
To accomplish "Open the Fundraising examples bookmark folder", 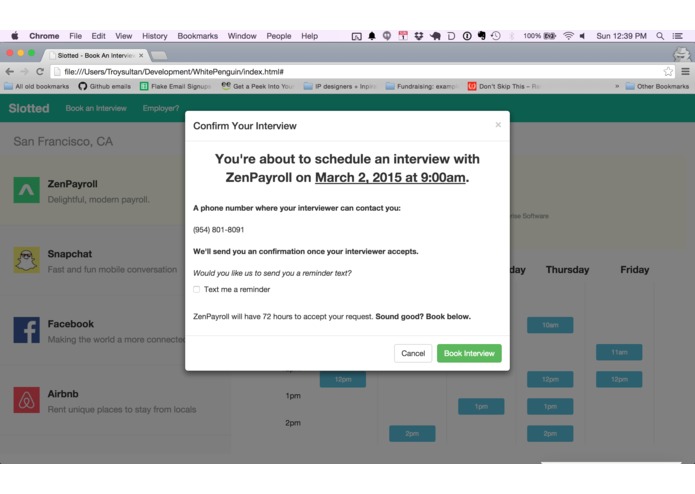I will click(421, 86).
